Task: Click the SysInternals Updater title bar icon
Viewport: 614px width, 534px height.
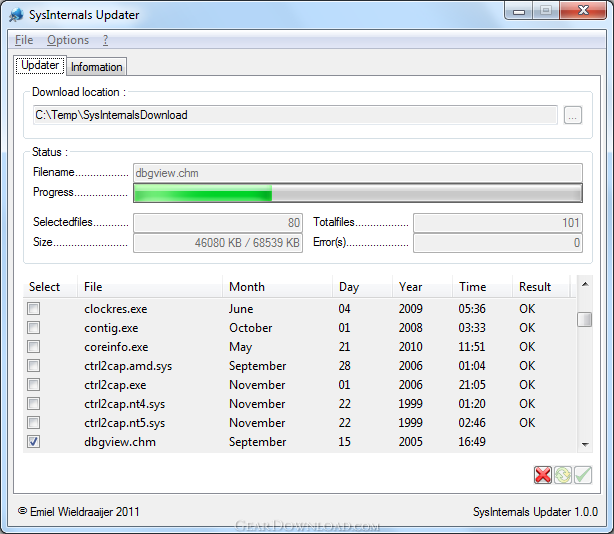Action: [16, 15]
